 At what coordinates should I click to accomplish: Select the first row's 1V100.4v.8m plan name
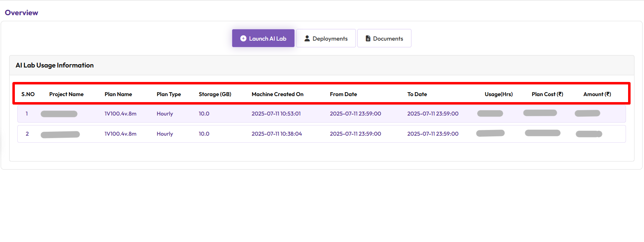click(120, 114)
